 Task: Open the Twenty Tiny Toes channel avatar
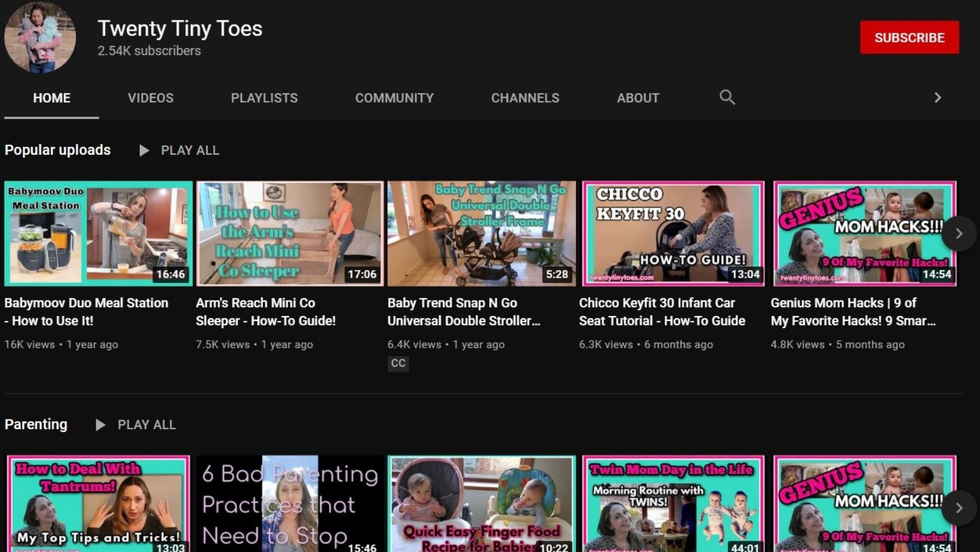(40, 37)
